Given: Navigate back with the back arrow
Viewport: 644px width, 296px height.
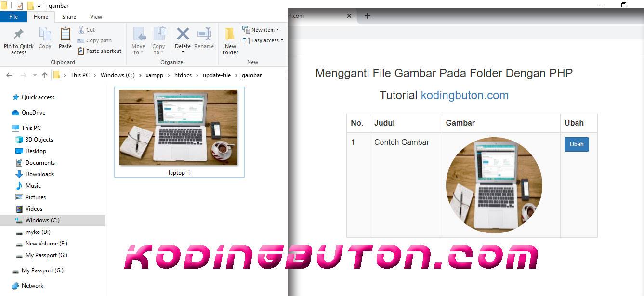Looking at the screenshot, I should [x=9, y=75].
